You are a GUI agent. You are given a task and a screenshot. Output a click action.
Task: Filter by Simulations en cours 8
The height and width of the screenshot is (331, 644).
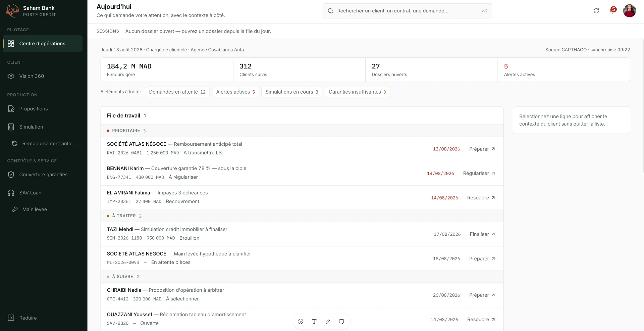pyautogui.click(x=292, y=92)
